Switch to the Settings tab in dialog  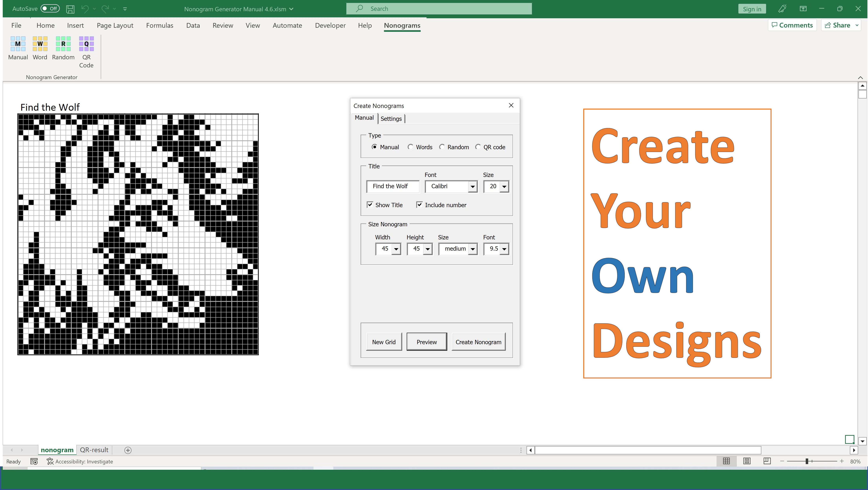coord(391,119)
